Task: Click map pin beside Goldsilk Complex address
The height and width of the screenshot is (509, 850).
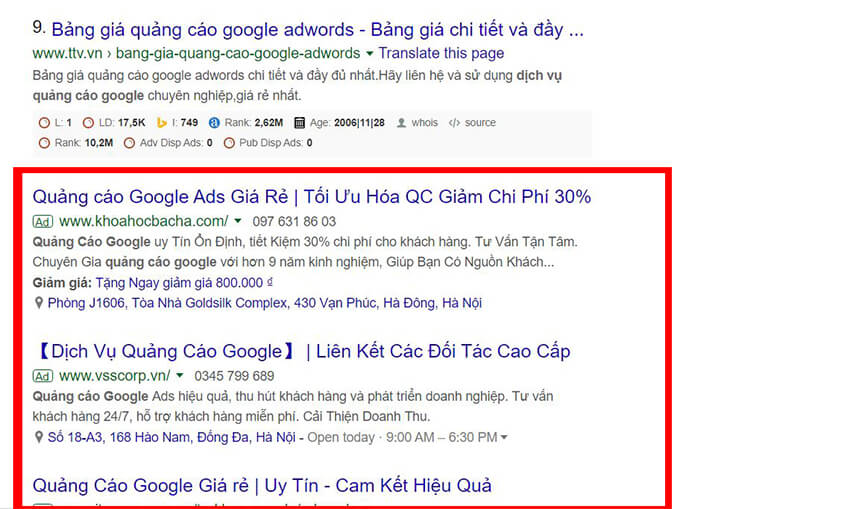Action: coord(38,302)
